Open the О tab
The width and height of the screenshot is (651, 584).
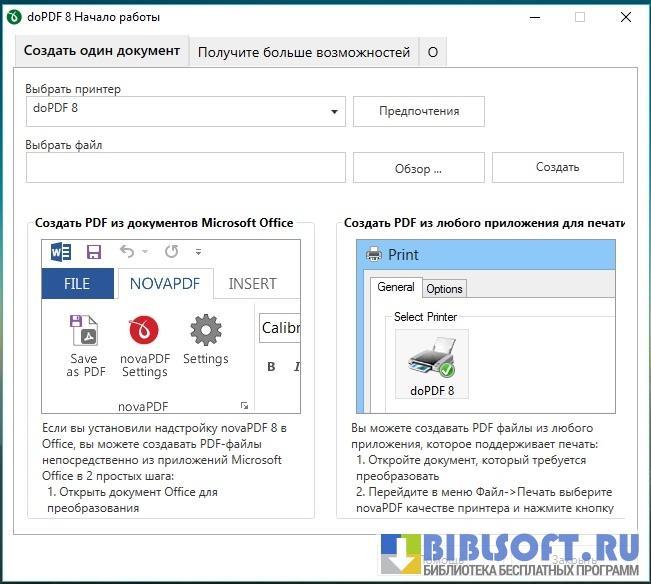pyautogui.click(x=432, y=52)
